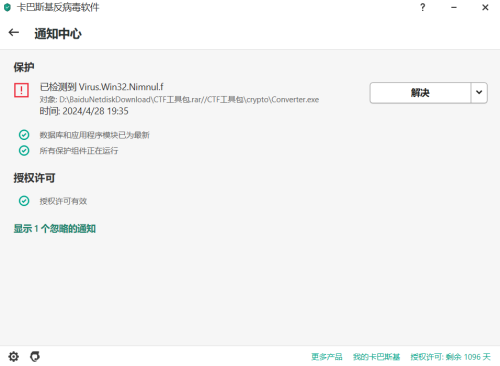Click the 解决 button to resolve the threat
This screenshot has width=500, height=366.
420,93
